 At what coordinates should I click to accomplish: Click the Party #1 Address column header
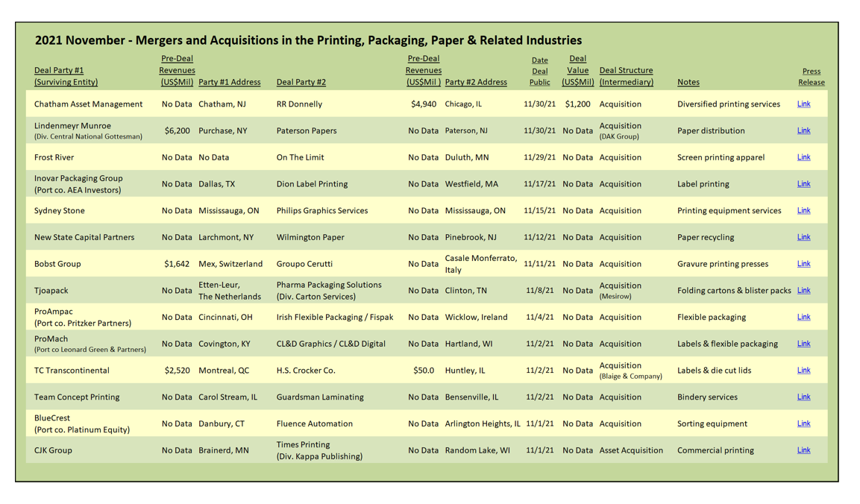click(229, 82)
